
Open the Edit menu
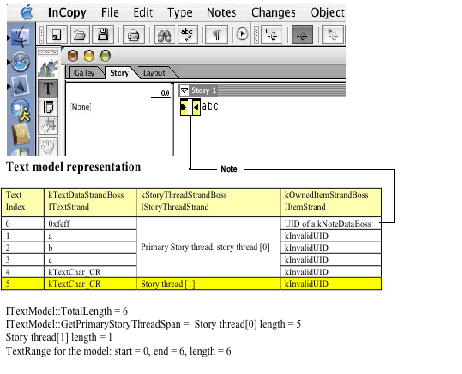[x=143, y=13]
